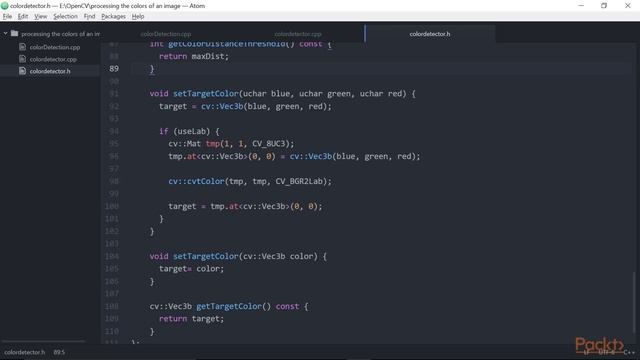Image resolution: width=640 pixels, height=360 pixels.
Task: Open the File menu
Action: [7, 16]
